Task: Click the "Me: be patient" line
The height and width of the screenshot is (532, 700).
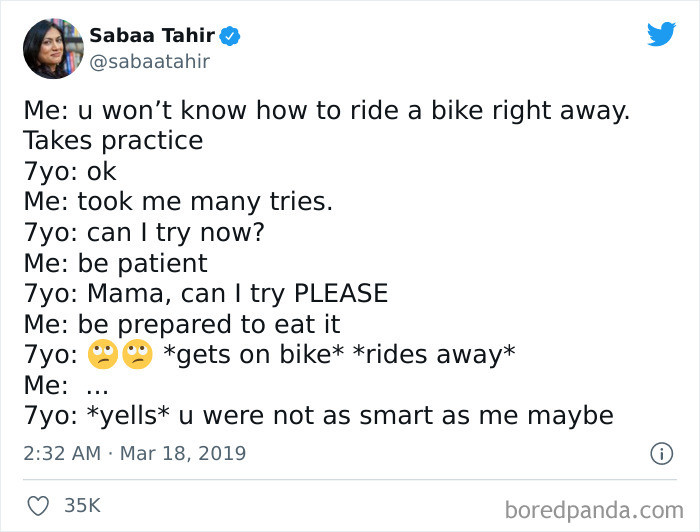Action: click(115, 263)
